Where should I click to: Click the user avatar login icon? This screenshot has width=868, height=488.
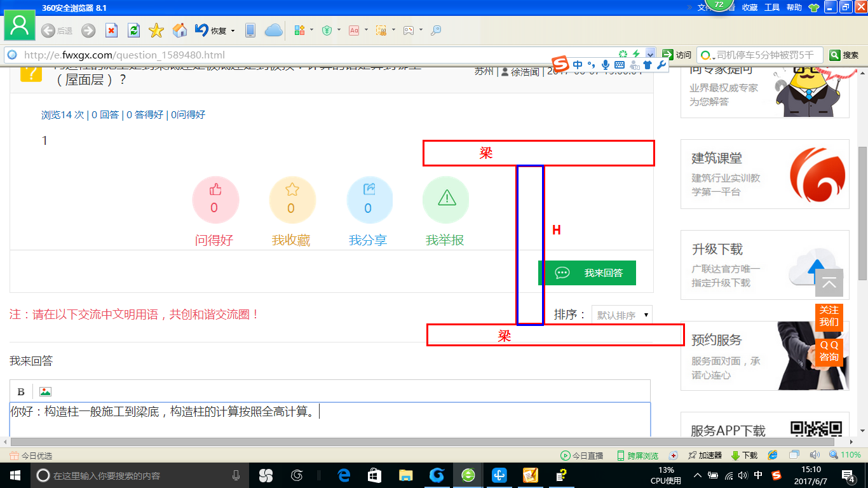20,26
